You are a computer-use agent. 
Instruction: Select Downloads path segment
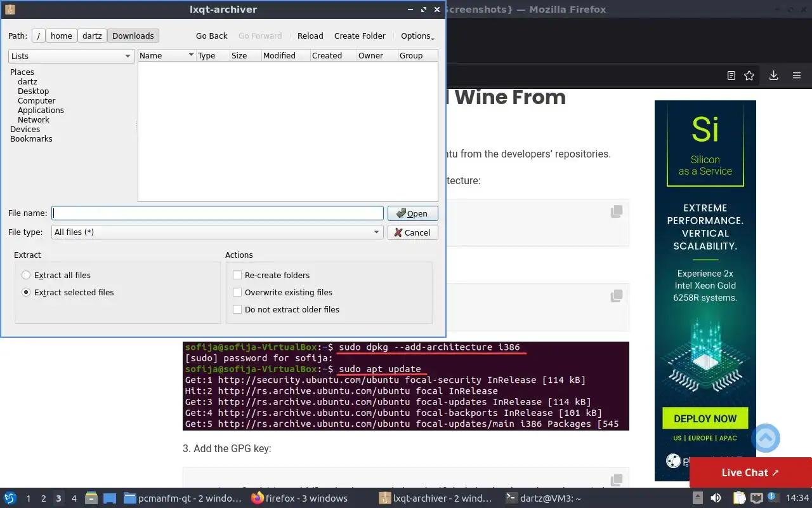tap(133, 36)
